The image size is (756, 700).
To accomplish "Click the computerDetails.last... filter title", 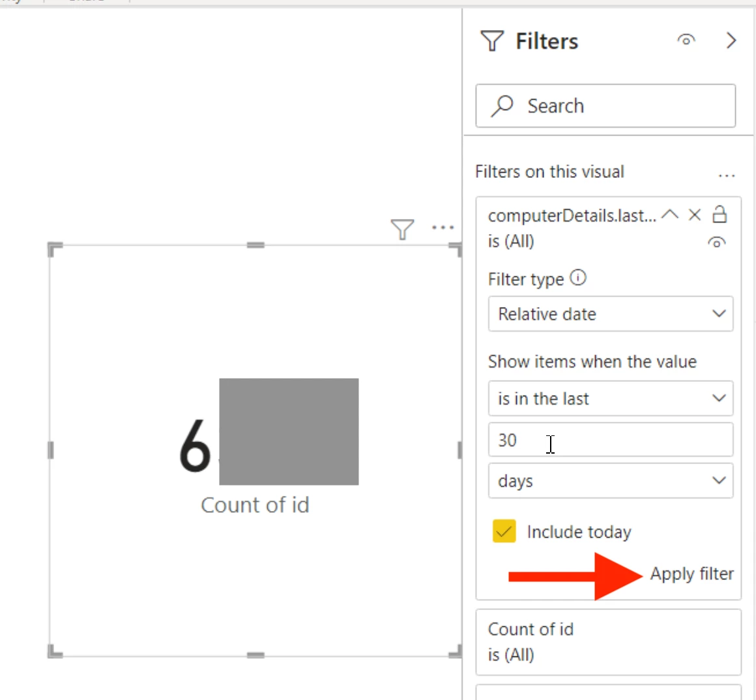I will [572, 216].
